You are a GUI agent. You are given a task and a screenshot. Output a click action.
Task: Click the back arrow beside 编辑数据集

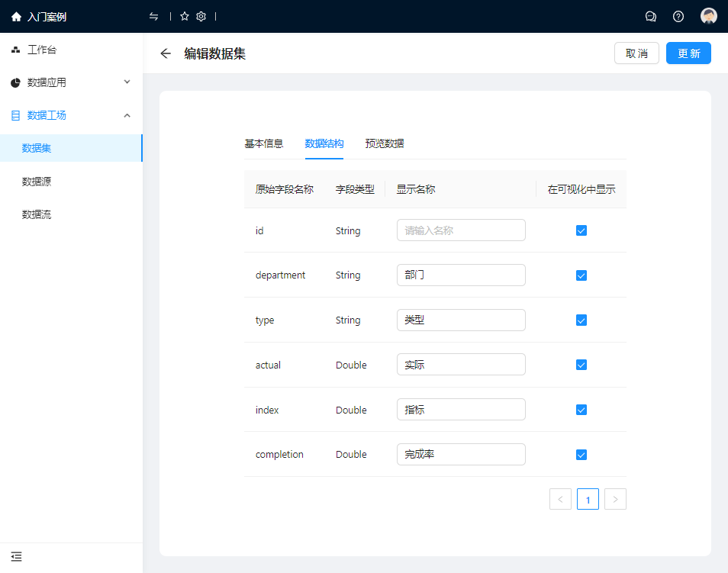[166, 53]
